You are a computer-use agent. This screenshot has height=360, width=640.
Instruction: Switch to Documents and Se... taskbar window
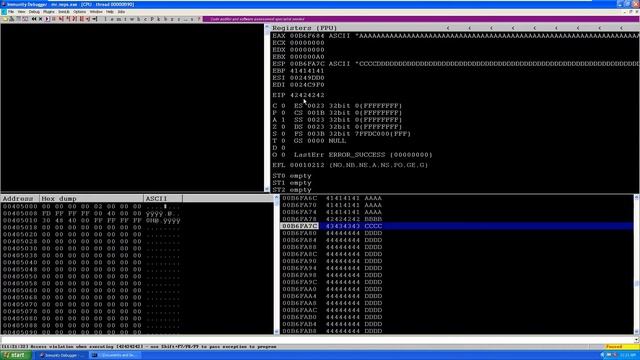point(115,355)
